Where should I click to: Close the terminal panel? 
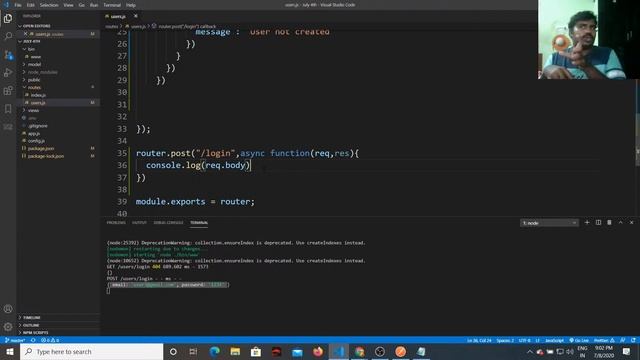(631, 222)
